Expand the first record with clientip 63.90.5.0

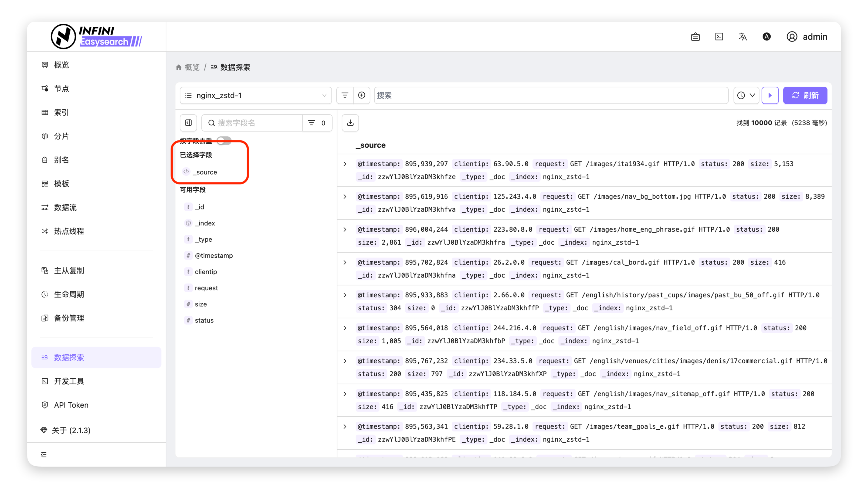pyautogui.click(x=345, y=164)
